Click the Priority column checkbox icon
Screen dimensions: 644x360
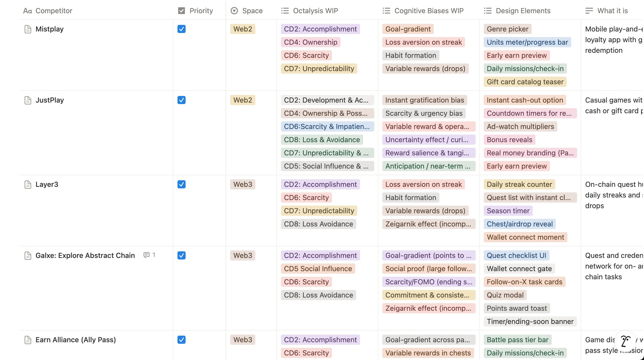point(182,11)
